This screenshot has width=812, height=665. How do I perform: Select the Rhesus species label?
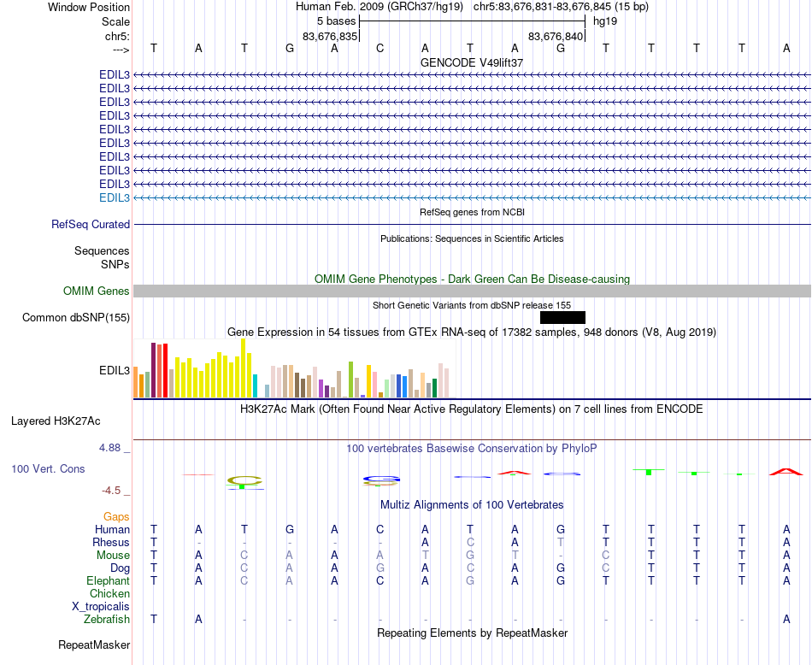point(111,542)
